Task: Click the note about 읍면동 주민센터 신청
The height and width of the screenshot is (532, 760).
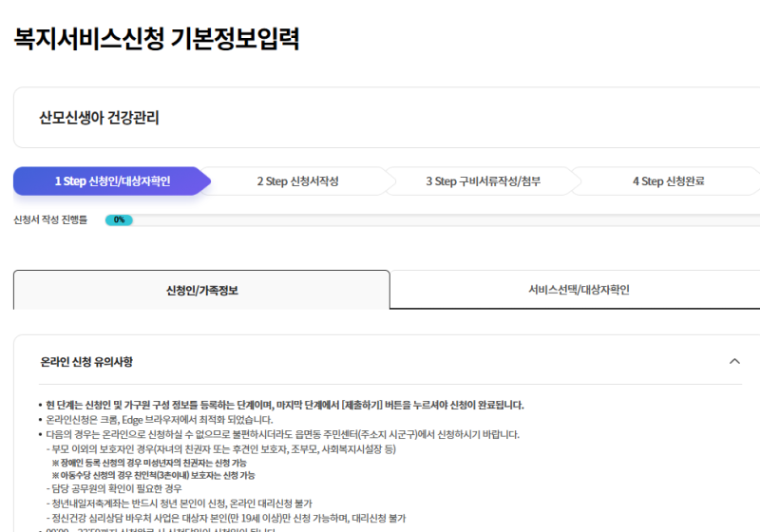Action: coord(282,434)
